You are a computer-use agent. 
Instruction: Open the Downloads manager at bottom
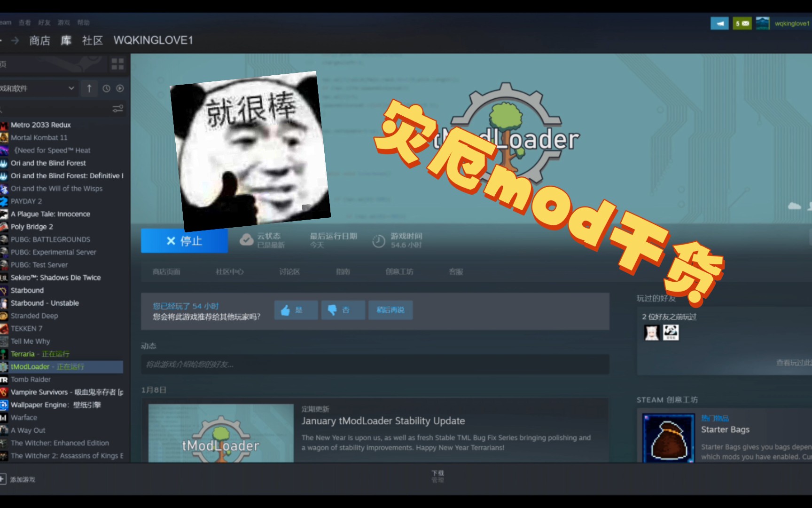[438, 476]
